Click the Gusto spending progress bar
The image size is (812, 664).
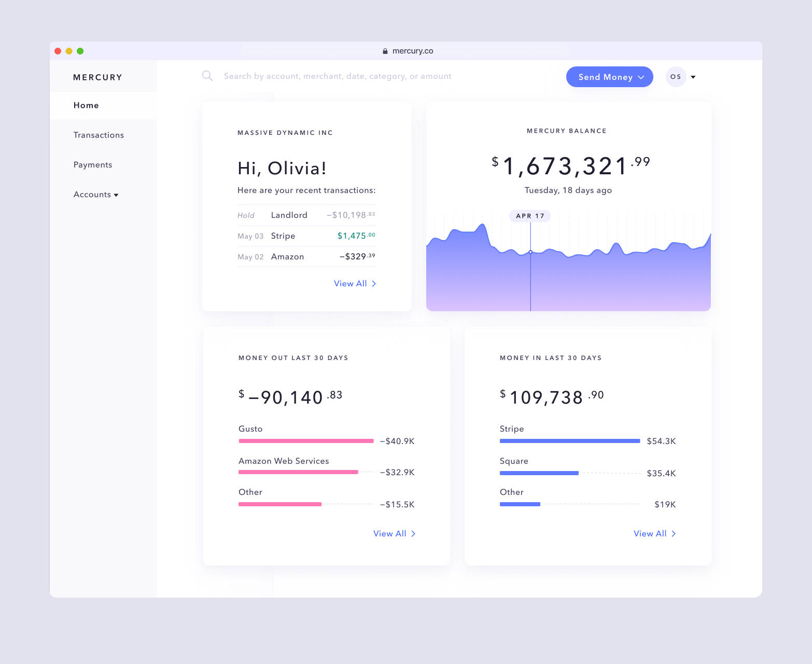pyautogui.click(x=306, y=441)
